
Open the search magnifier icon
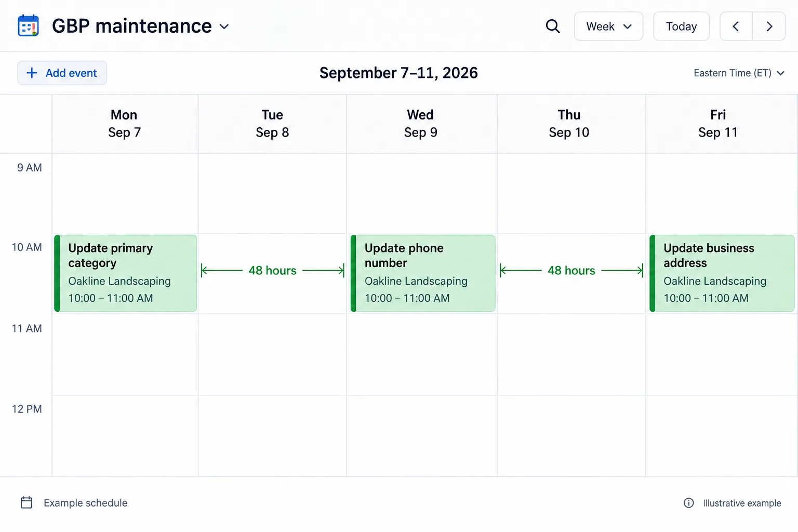click(x=553, y=26)
